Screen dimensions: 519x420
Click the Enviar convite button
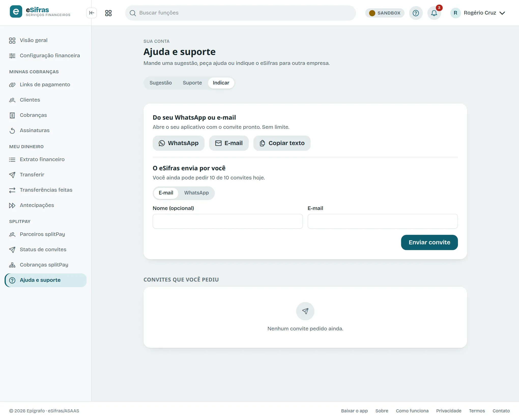tap(429, 243)
